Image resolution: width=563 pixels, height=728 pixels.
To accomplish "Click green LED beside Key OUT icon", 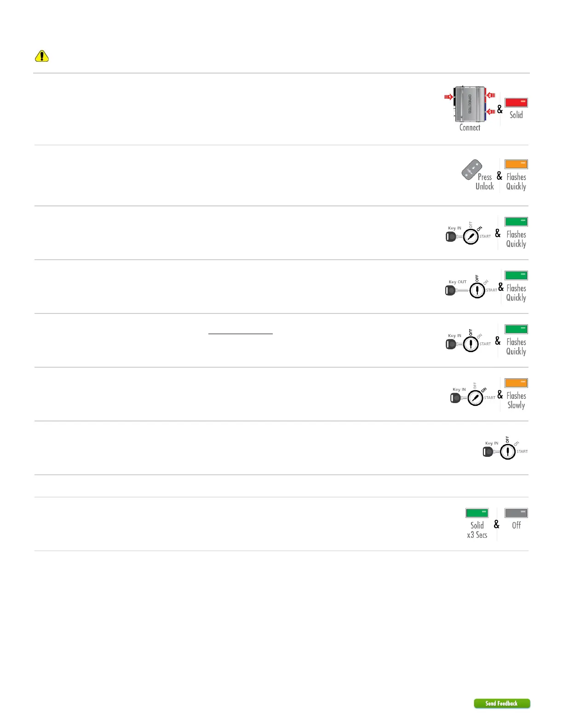I will click(x=516, y=275).
